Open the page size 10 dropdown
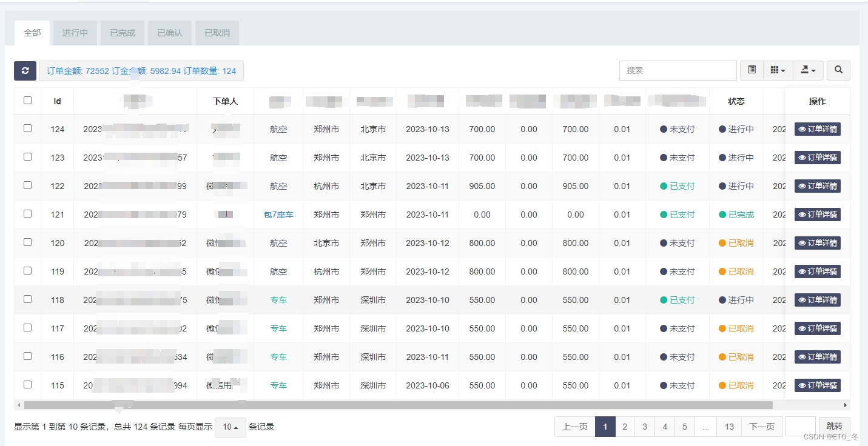Image resolution: width=868 pixels, height=446 pixels. [x=230, y=427]
